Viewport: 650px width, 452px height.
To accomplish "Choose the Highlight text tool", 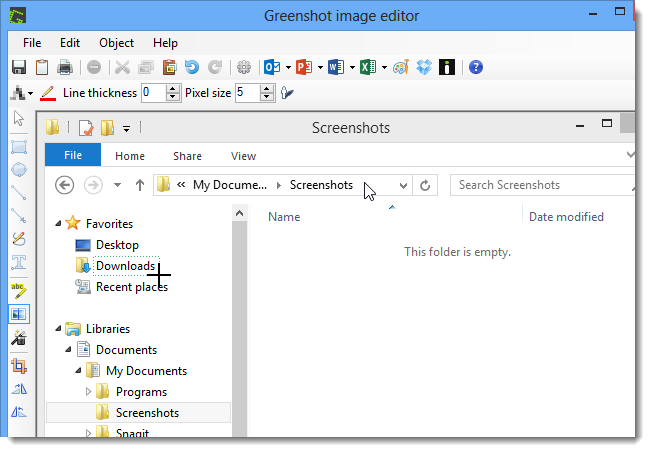I will [x=18, y=290].
